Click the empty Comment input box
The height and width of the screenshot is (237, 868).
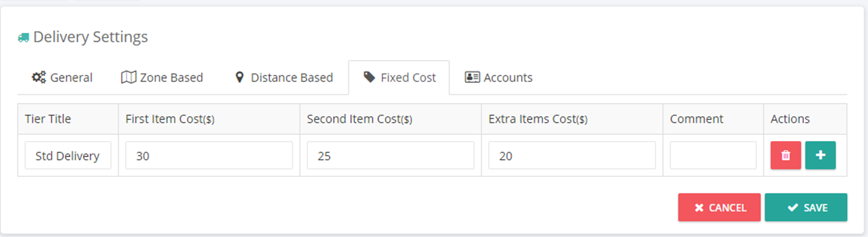[x=713, y=155]
